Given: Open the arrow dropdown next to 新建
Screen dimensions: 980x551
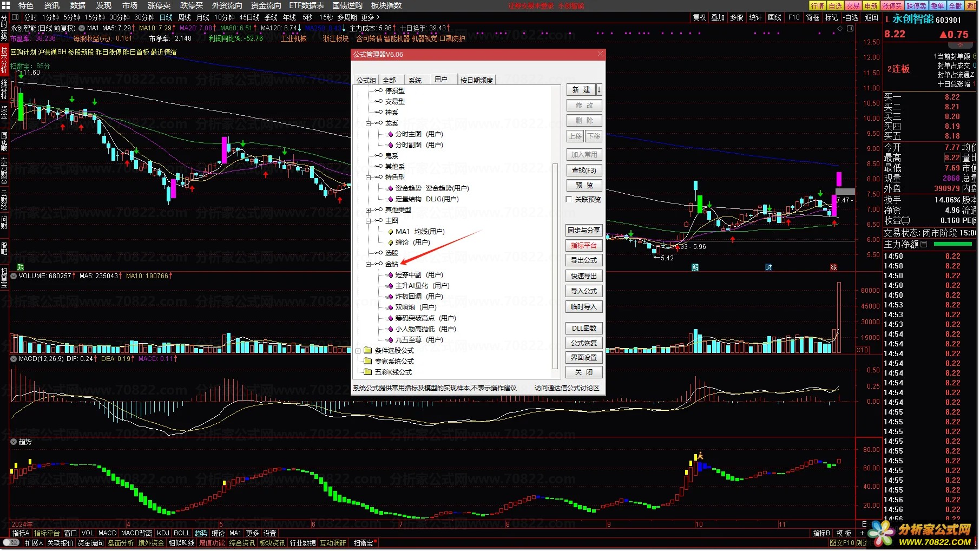Looking at the screenshot, I should (599, 90).
